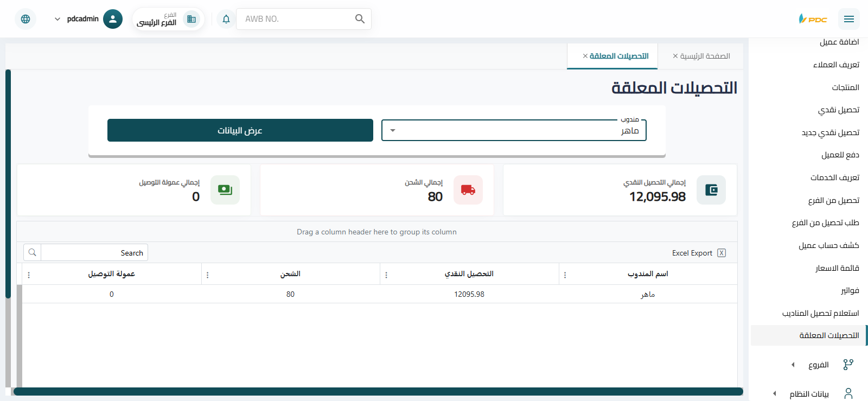Expand the الفروع sidebar section
Viewport: 868px width, 401px height.
793,365
